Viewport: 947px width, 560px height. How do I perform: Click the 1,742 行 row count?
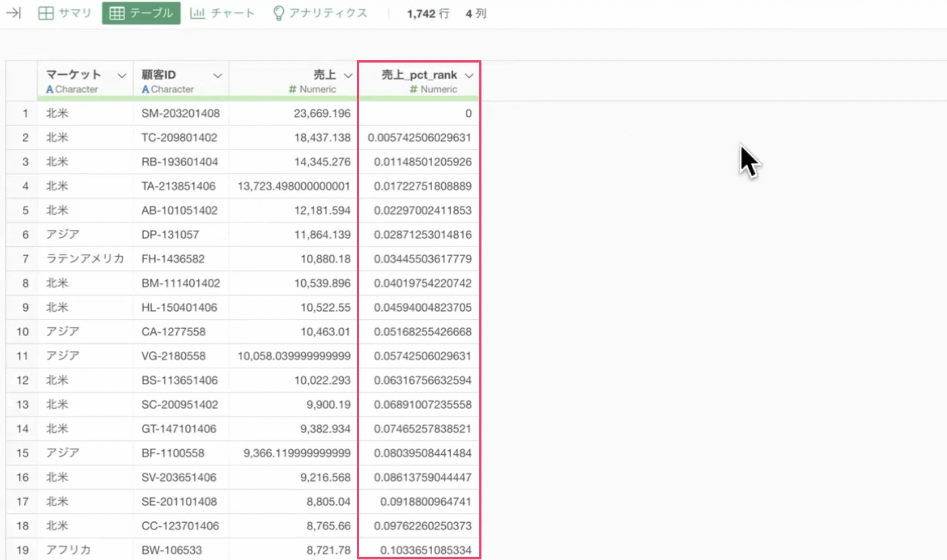(428, 13)
